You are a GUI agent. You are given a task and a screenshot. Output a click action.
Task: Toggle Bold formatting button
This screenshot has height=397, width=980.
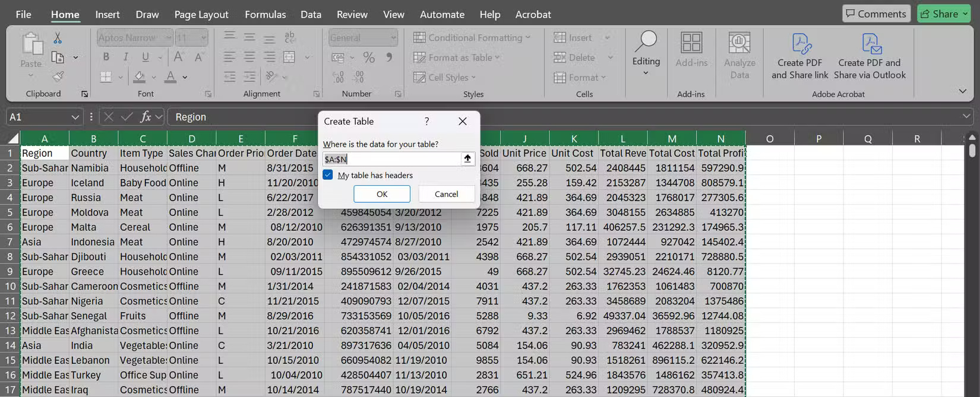(x=106, y=57)
